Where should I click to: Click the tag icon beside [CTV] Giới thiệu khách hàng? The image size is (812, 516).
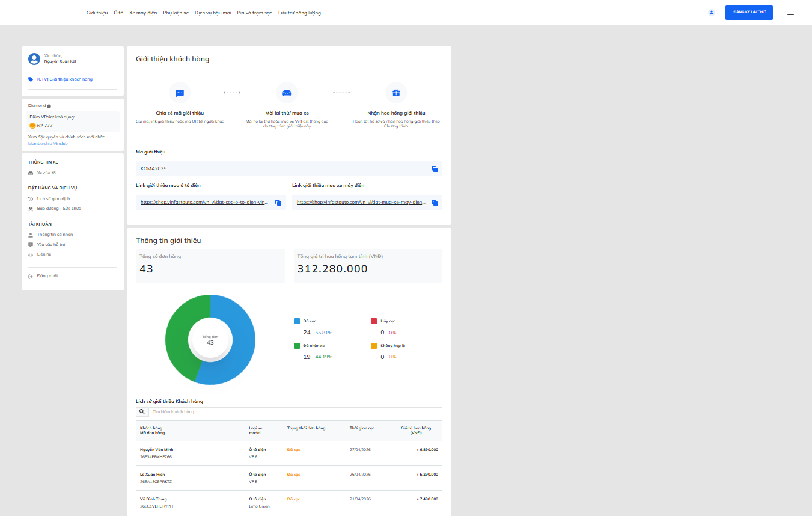pyautogui.click(x=31, y=79)
